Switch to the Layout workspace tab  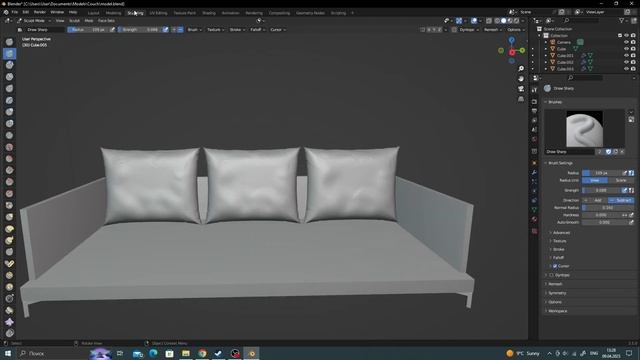[93, 13]
